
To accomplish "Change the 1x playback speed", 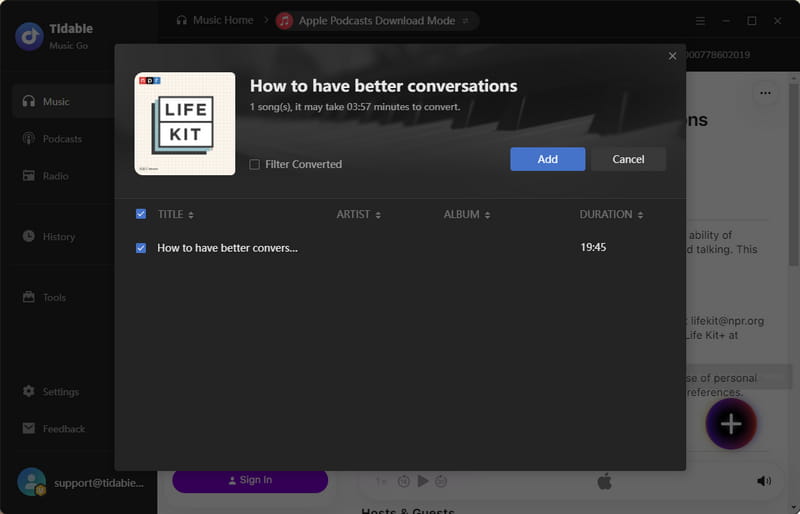I will (381, 481).
